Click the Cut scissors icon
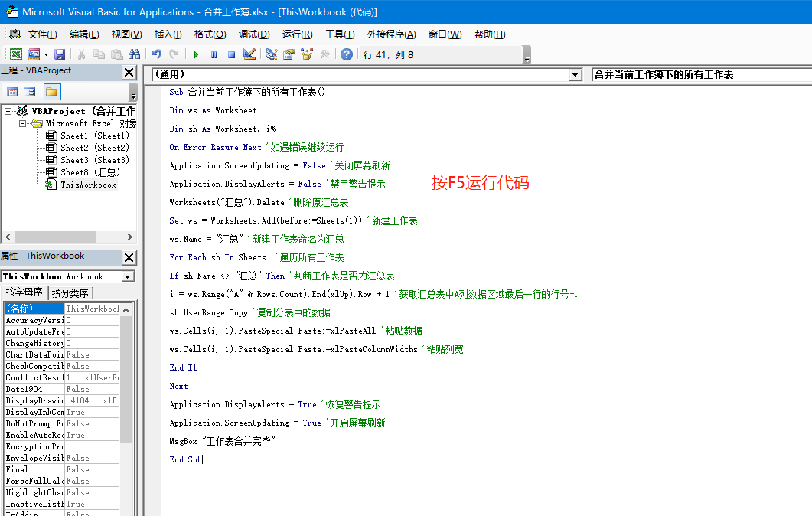 click(81, 54)
